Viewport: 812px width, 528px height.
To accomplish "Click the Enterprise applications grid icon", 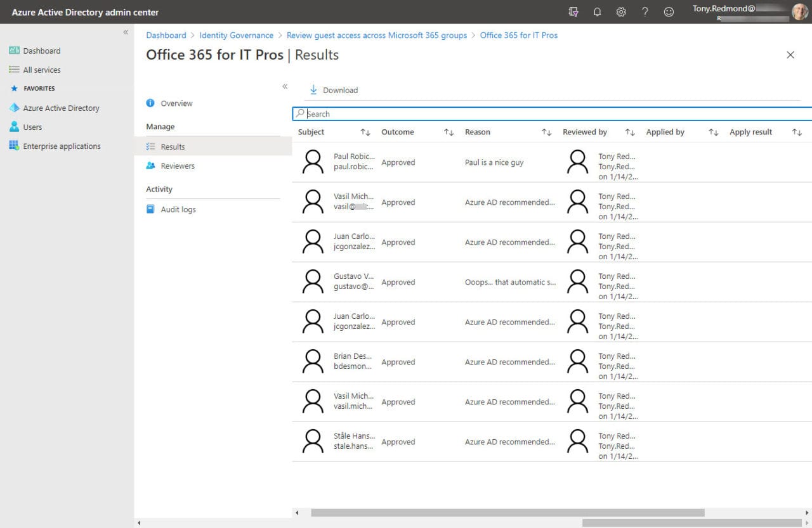I will [x=14, y=146].
